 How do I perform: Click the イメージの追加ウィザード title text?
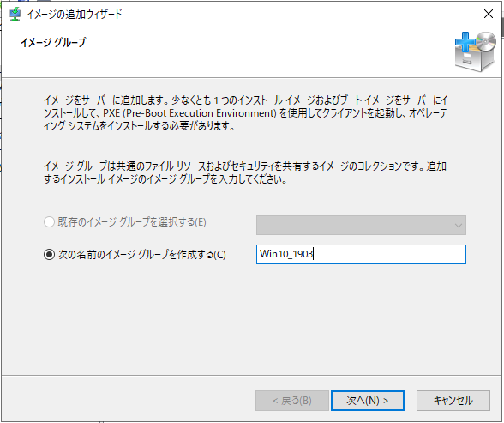click(x=75, y=14)
